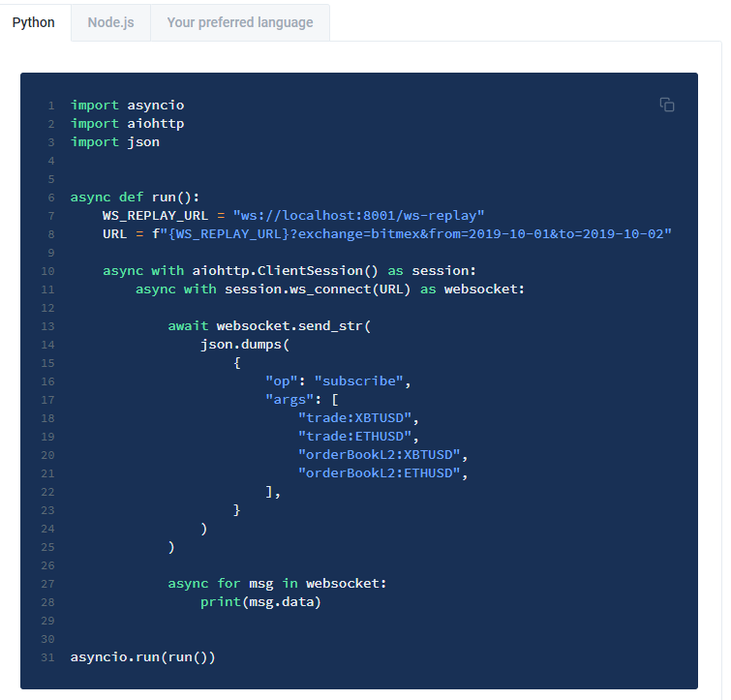Click the aiohttp.ClientSession() line
The width and height of the screenshot is (731, 700).
click(x=289, y=271)
